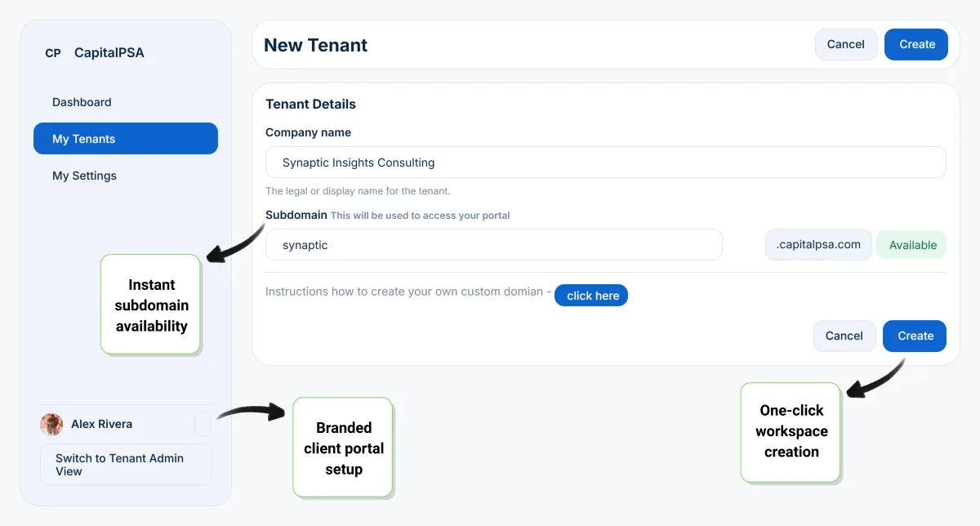This screenshot has width=980, height=526.
Task: Select My Tenants in sidebar
Action: point(126,139)
